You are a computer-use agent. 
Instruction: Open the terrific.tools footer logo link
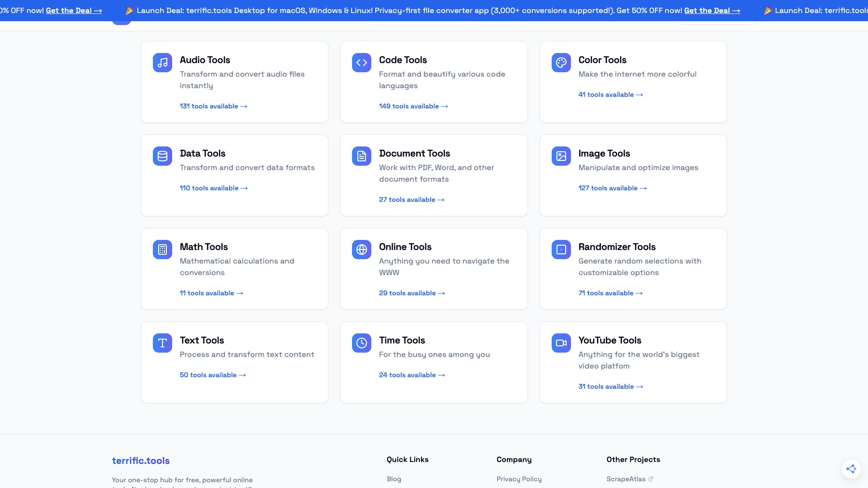(x=141, y=461)
